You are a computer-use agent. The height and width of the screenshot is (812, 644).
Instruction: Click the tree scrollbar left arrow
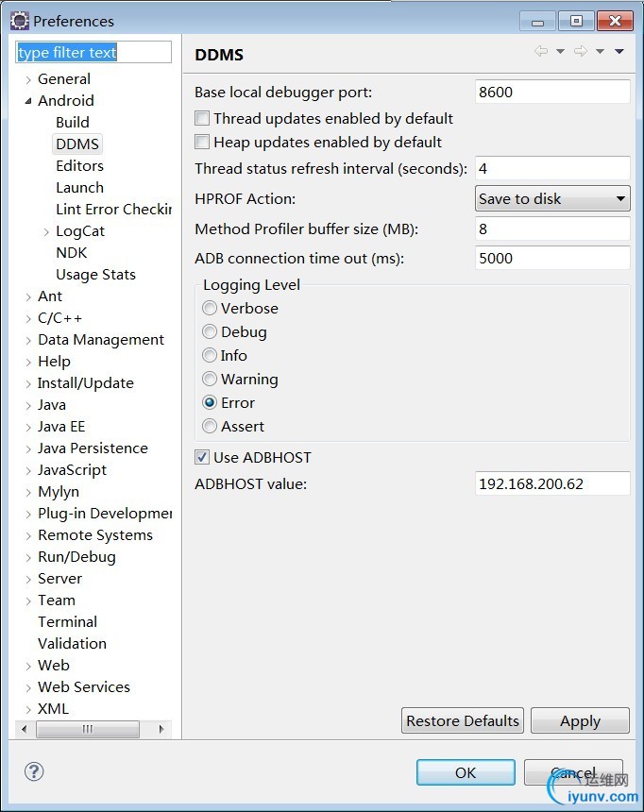pyautogui.click(x=24, y=729)
